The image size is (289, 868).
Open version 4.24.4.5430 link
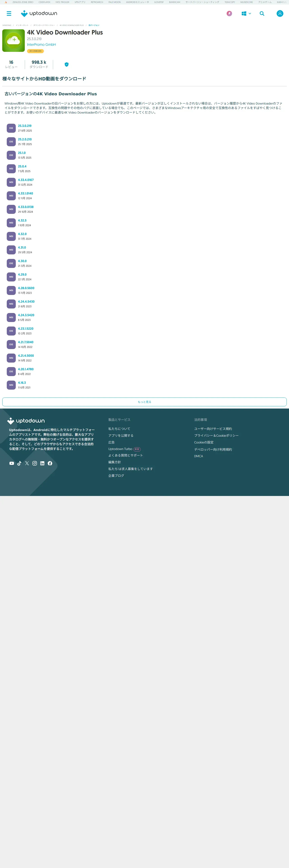[26, 302]
